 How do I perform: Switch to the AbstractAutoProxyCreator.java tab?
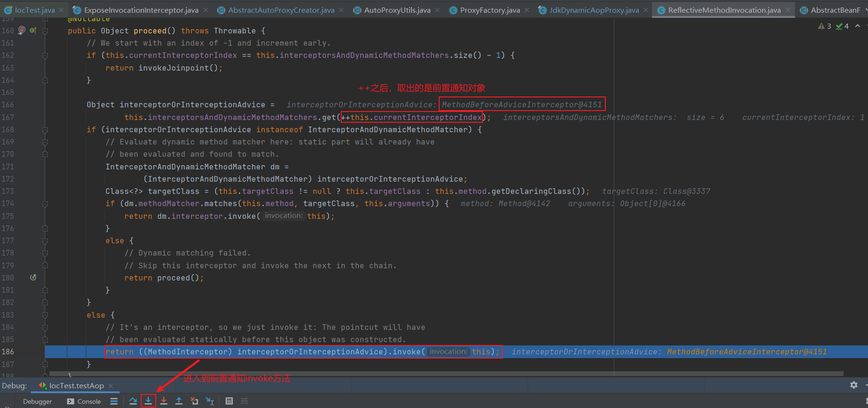point(281,10)
